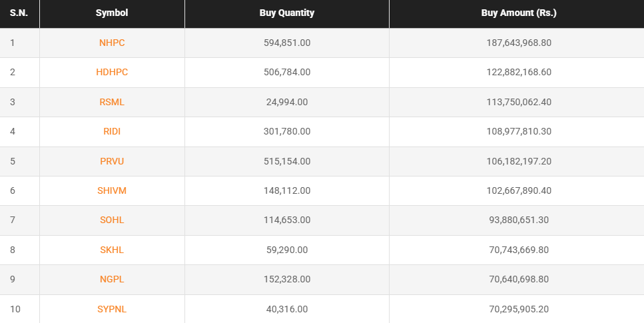
Task: Open the NGPL symbol link
Action: pos(112,280)
